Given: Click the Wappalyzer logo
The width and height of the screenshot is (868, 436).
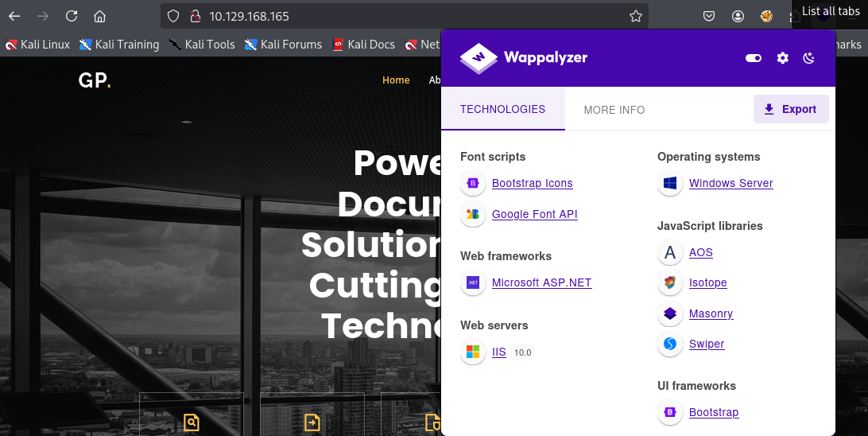Looking at the screenshot, I should coord(524,57).
